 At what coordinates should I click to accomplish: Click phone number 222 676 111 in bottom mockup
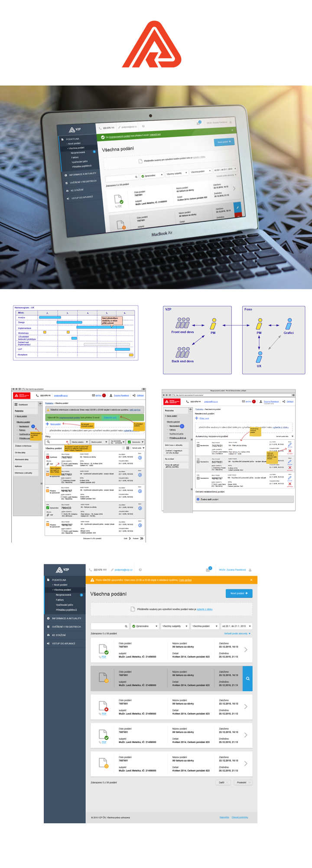(x=100, y=570)
